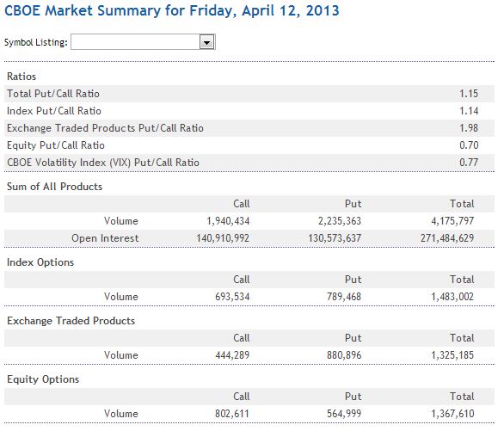Select Equity Options call volume 802,611

pyautogui.click(x=232, y=414)
